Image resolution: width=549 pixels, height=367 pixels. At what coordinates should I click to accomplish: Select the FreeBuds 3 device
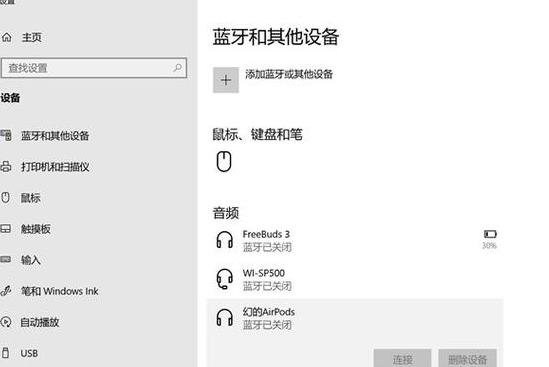pos(355,241)
